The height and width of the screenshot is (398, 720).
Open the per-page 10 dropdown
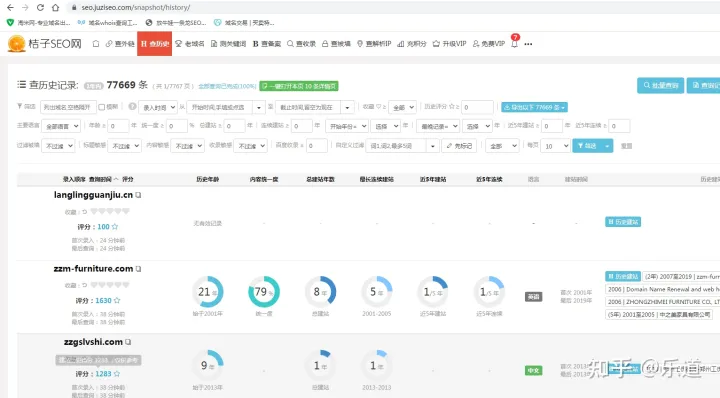[x=555, y=146]
